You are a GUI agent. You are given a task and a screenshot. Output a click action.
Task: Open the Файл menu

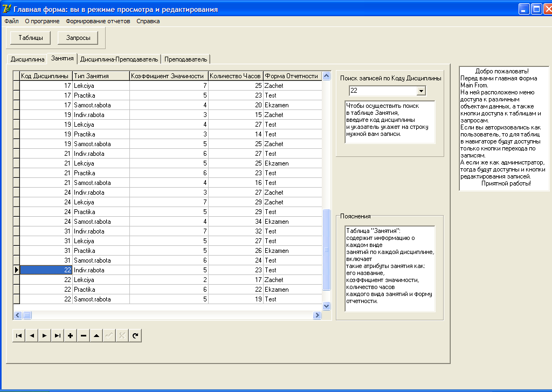point(12,21)
